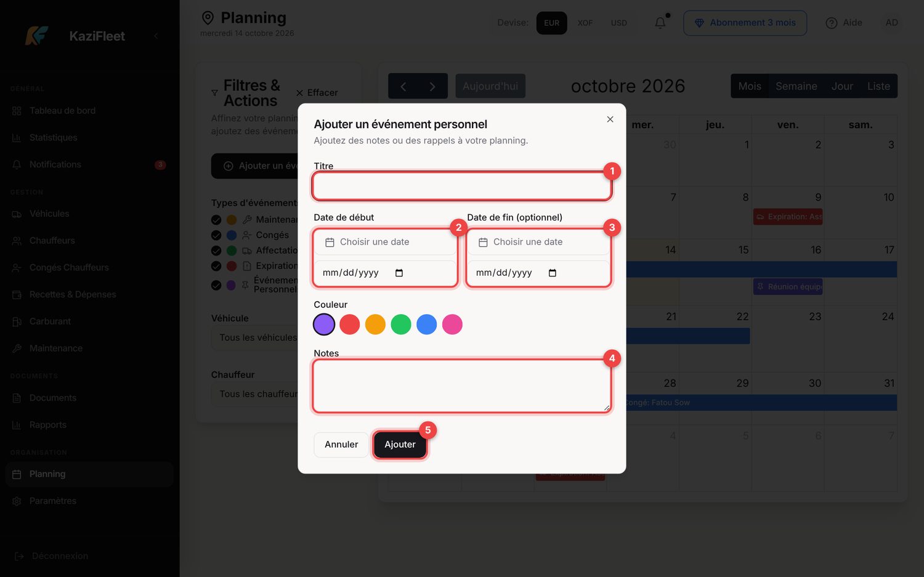Open Carburant page
This screenshot has height=577, width=924.
(x=89, y=321)
